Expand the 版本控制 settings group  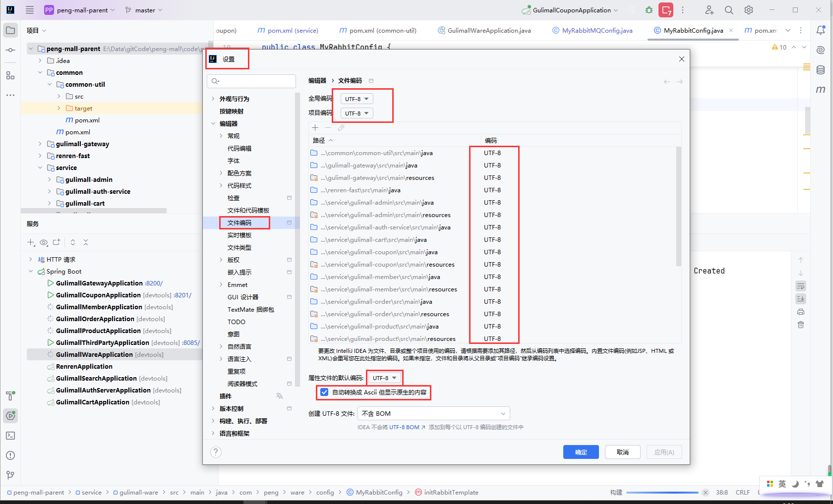click(213, 408)
